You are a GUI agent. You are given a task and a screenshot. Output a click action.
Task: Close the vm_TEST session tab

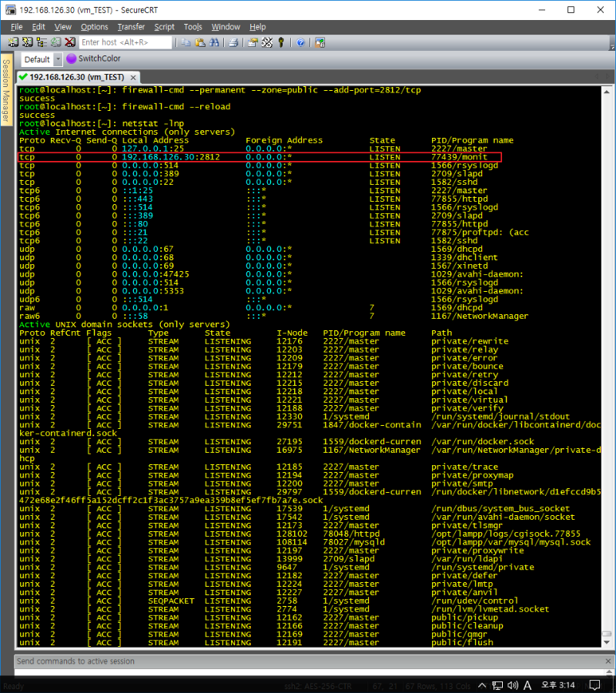(x=133, y=77)
